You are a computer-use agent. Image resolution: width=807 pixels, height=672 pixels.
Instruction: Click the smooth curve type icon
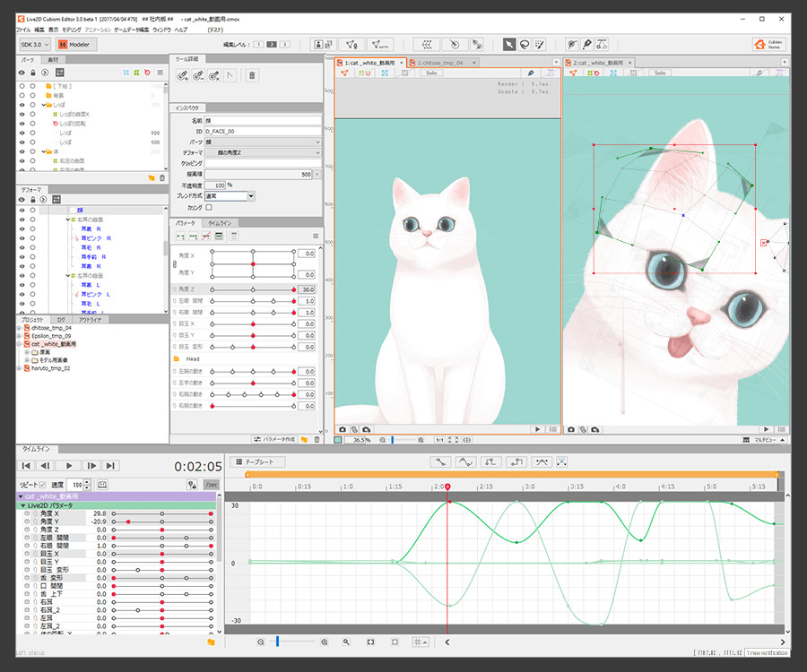point(465,462)
